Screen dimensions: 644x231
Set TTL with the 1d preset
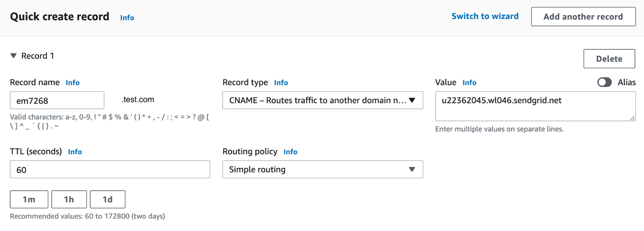pyautogui.click(x=108, y=199)
